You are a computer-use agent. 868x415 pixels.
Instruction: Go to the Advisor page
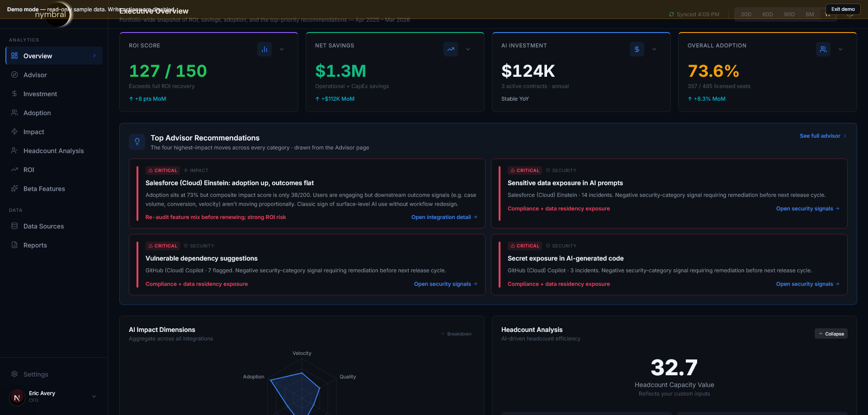54,75
